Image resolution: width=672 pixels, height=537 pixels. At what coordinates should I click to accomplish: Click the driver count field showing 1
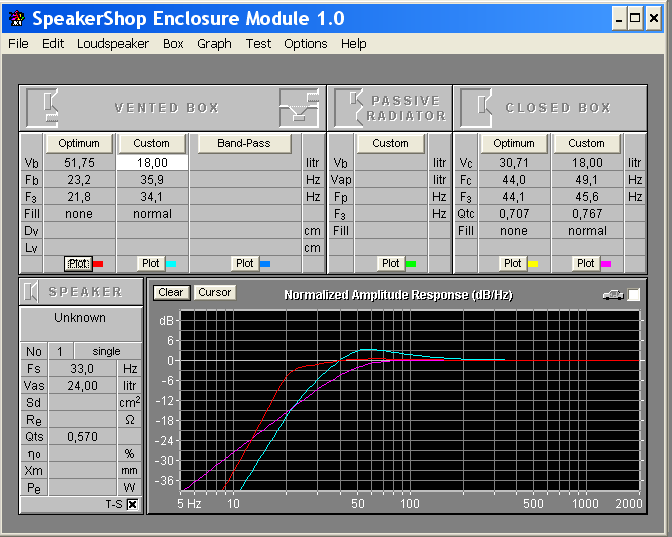point(60,351)
